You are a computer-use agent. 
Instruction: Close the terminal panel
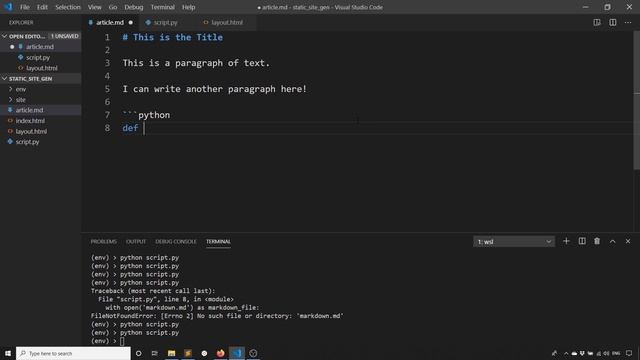pos(628,241)
